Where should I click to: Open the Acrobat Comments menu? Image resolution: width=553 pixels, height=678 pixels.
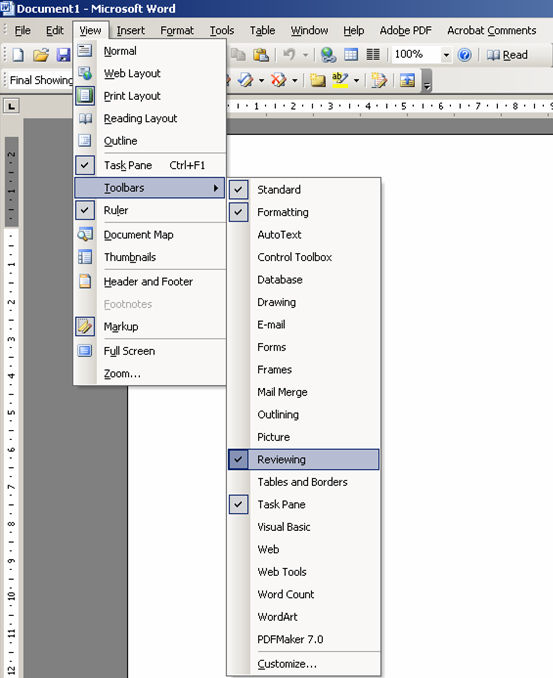click(x=491, y=31)
